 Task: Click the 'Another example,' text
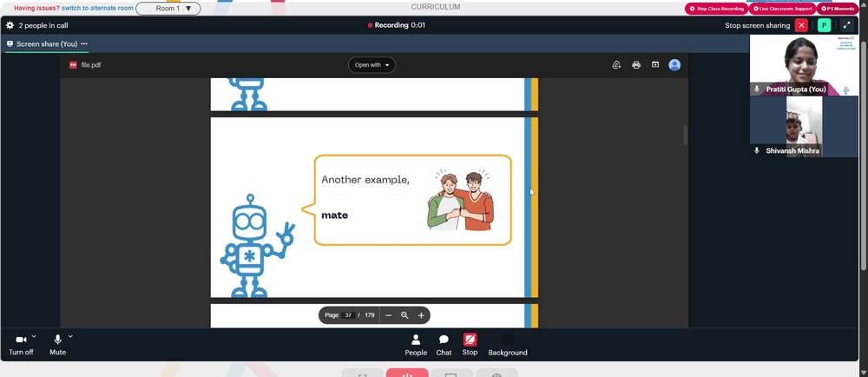point(365,180)
